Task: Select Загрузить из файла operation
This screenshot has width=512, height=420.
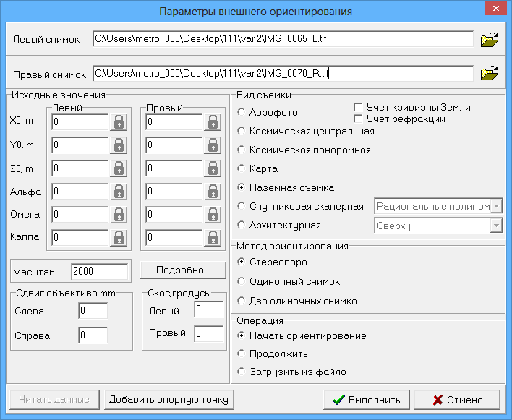Action: [x=242, y=372]
